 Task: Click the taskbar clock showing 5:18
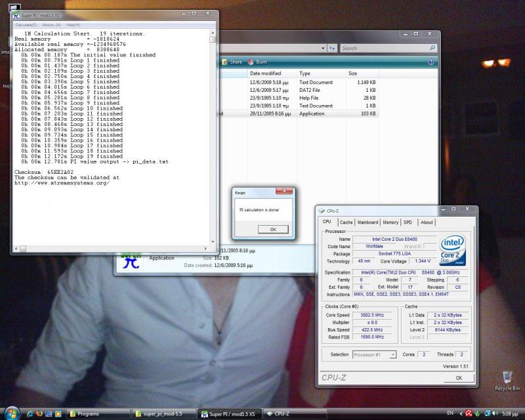click(x=510, y=414)
